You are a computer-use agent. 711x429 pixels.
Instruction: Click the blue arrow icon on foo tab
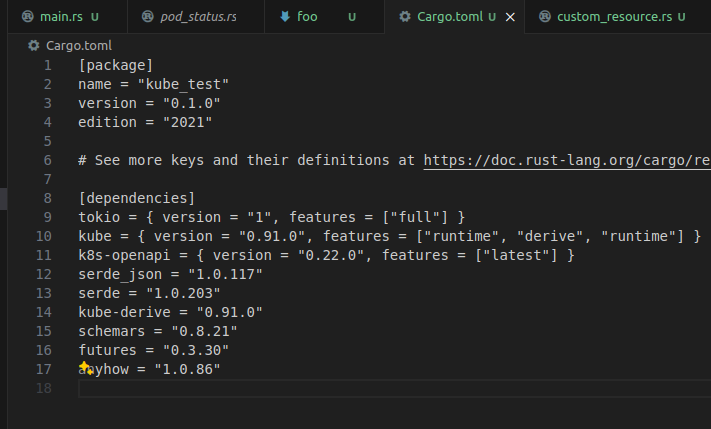(x=285, y=17)
